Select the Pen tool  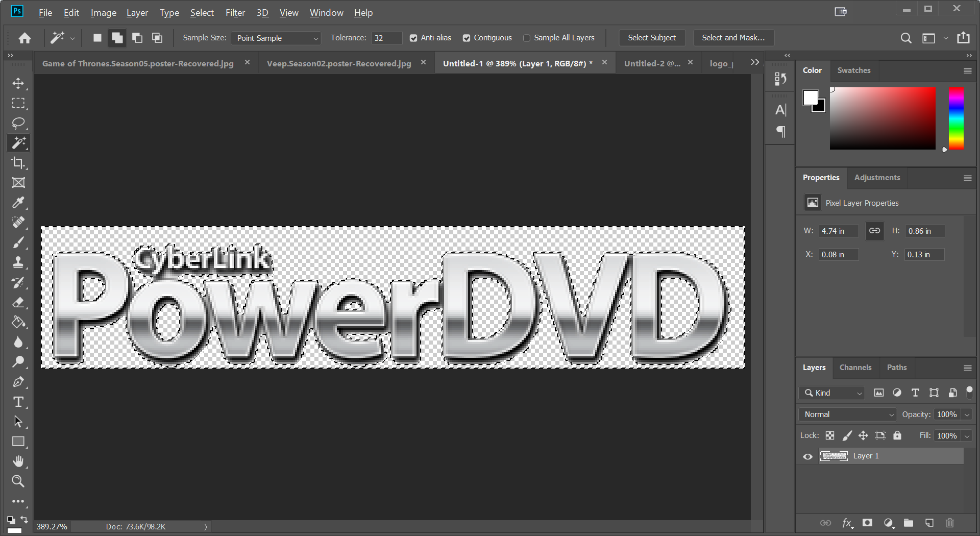(x=18, y=382)
